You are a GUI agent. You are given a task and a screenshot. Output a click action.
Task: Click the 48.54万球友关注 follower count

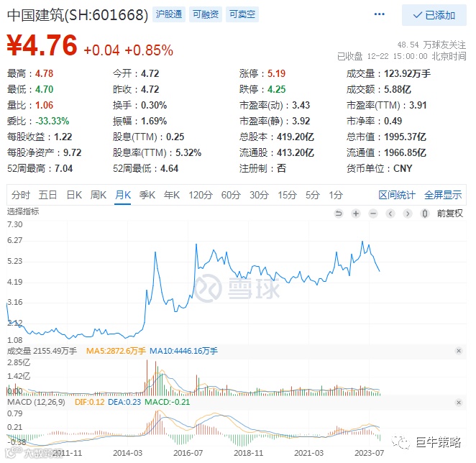point(431,45)
